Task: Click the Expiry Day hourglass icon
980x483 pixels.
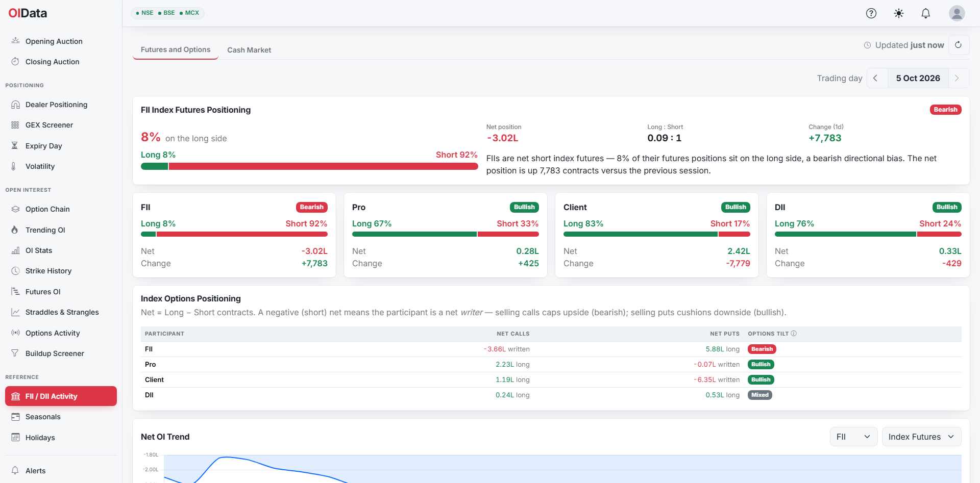Action: (15, 146)
